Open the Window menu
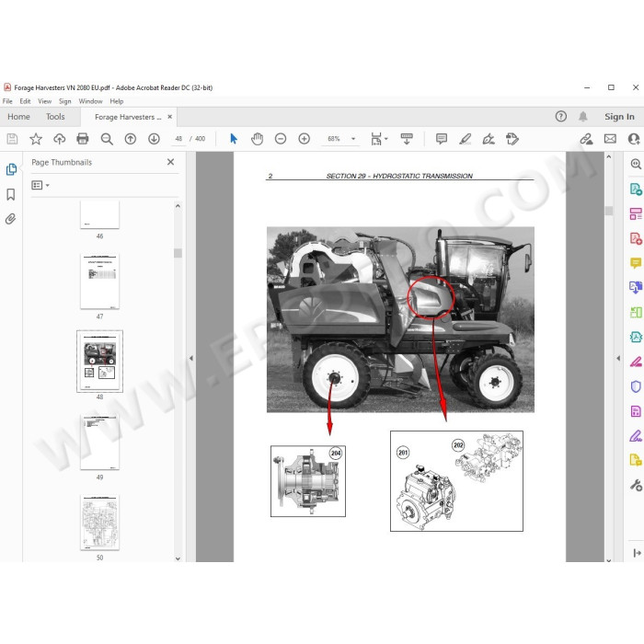This screenshot has height=644, width=644. (90, 101)
